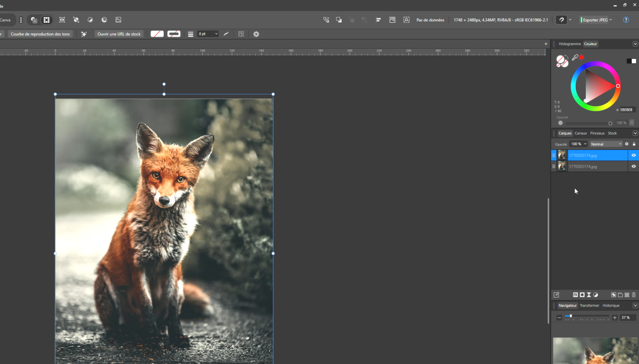Image resolution: width=639 pixels, height=364 pixels.
Task: Click the delete layer trash icon
Action: (634, 295)
